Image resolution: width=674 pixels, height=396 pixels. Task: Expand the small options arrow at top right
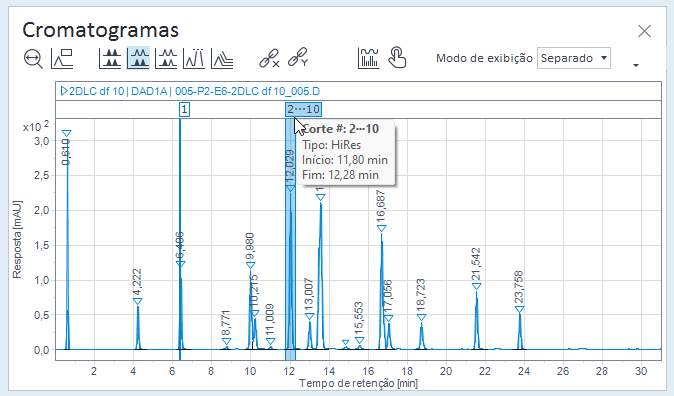click(636, 65)
